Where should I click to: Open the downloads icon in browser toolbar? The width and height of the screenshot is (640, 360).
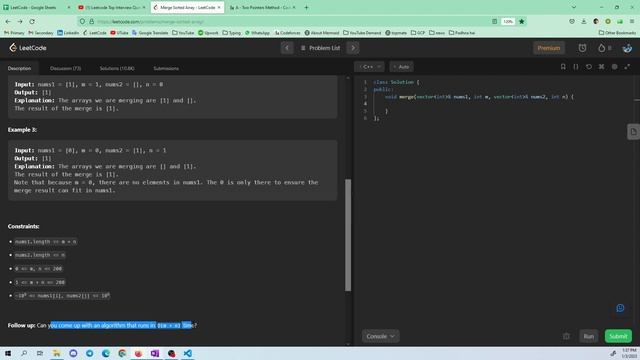pos(584,21)
